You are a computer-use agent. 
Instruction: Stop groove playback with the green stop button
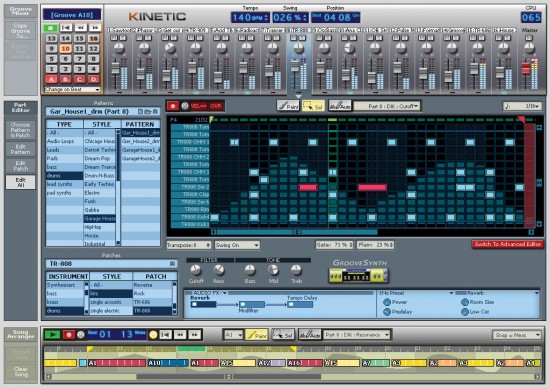point(51,28)
